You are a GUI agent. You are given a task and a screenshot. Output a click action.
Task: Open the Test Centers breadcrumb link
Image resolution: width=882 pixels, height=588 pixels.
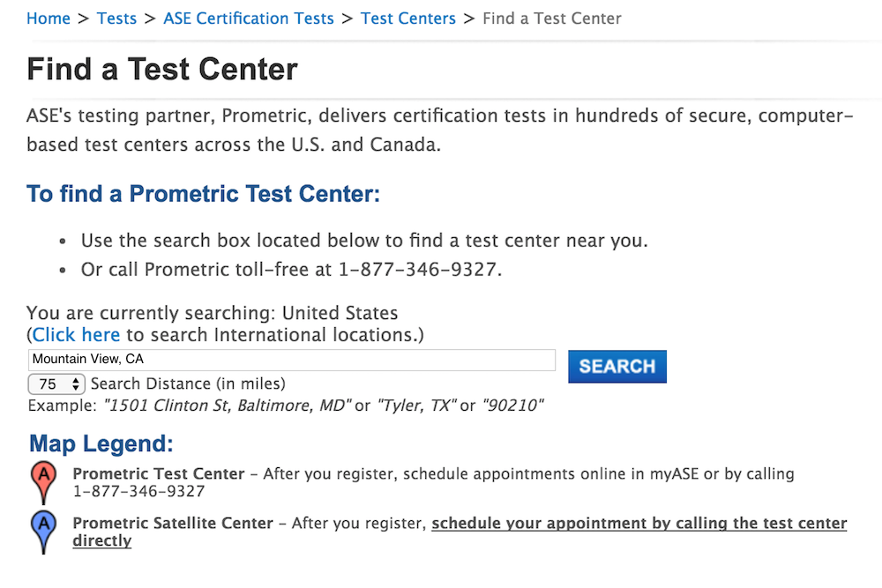coord(407,19)
